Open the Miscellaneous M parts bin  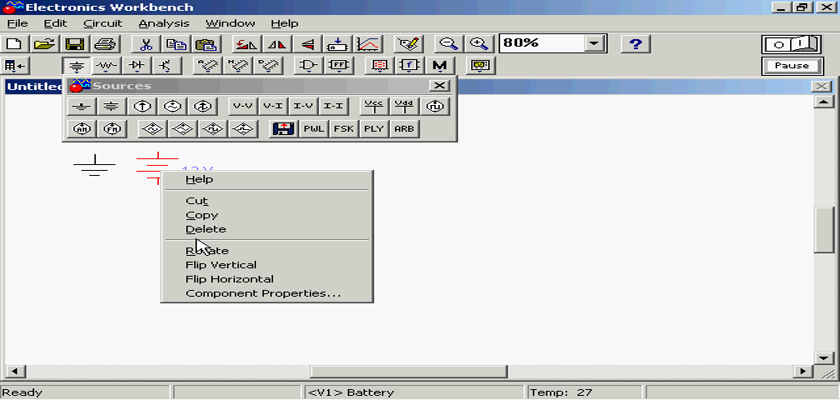(440, 66)
